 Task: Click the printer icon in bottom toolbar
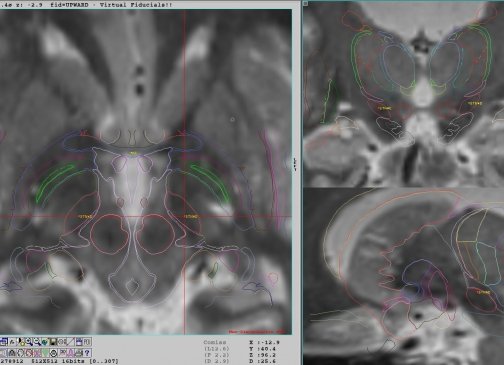[x=79, y=353]
